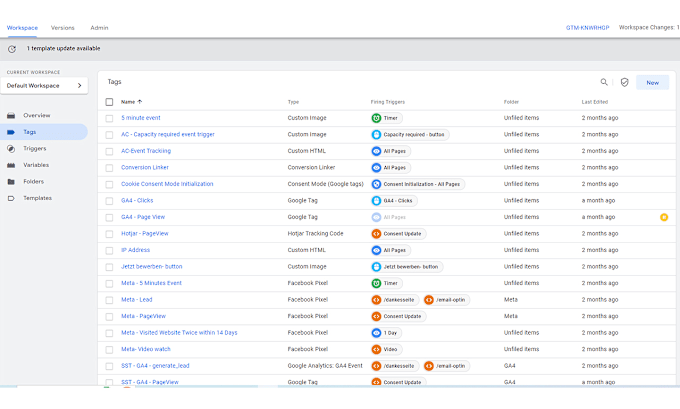Open the Templates section icon

point(11,198)
